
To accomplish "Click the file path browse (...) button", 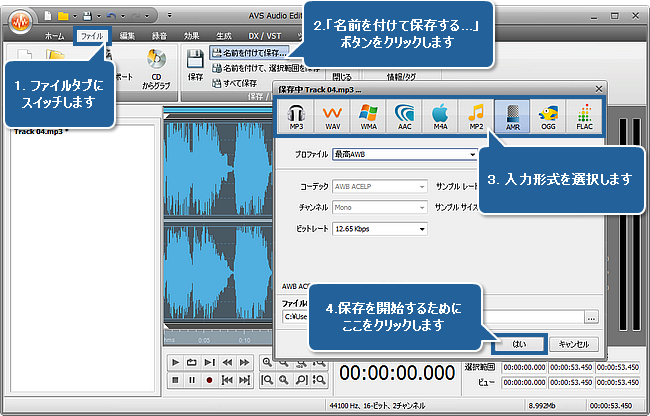I will (x=592, y=317).
